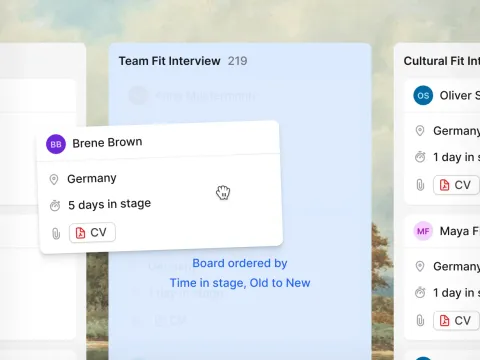Click the MF avatar on Maya's card
This screenshot has height=360, width=480.
[423, 231]
